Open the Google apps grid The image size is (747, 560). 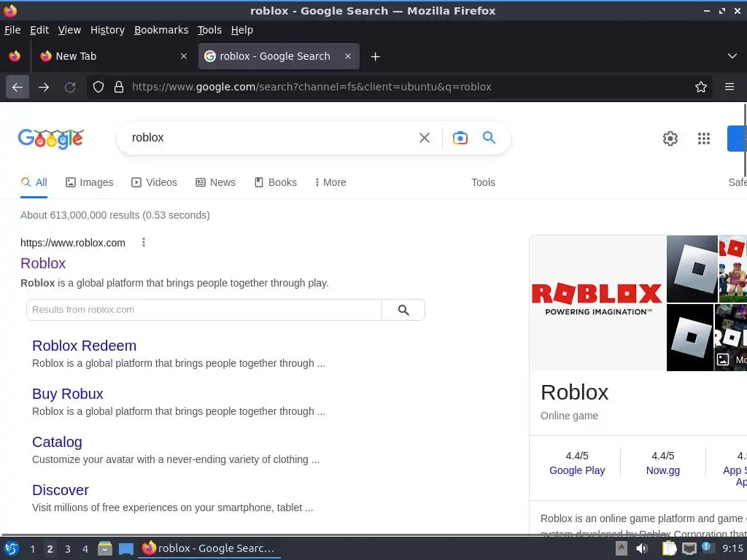click(704, 139)
